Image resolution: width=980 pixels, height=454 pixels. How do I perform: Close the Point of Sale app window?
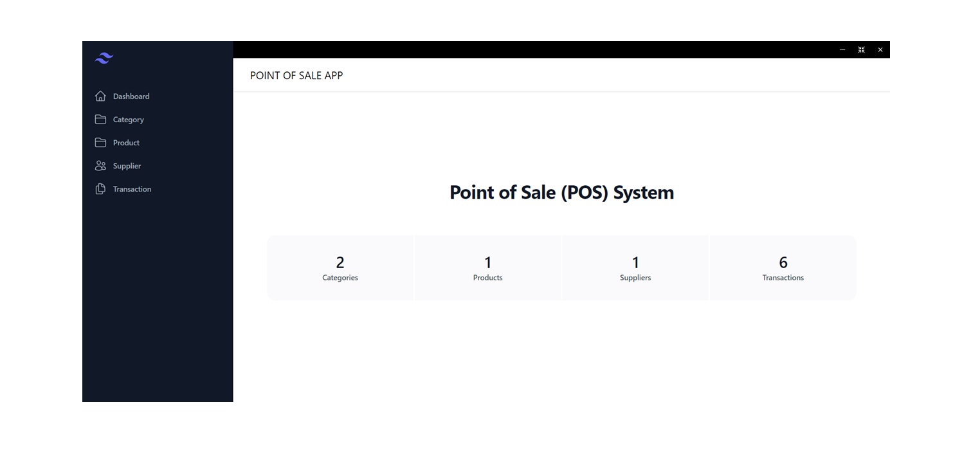pyautogui.click(x=880, y=50)
